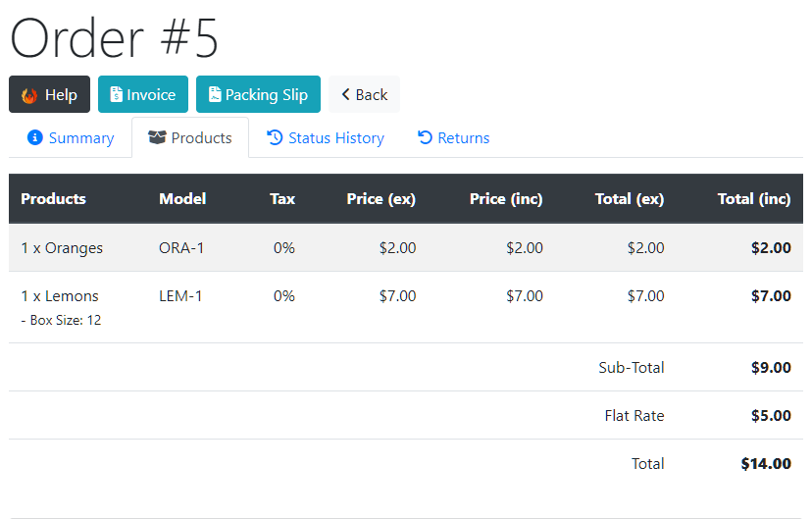Open the Summary tab
The image size is (812, 519).
coord(71,137)
